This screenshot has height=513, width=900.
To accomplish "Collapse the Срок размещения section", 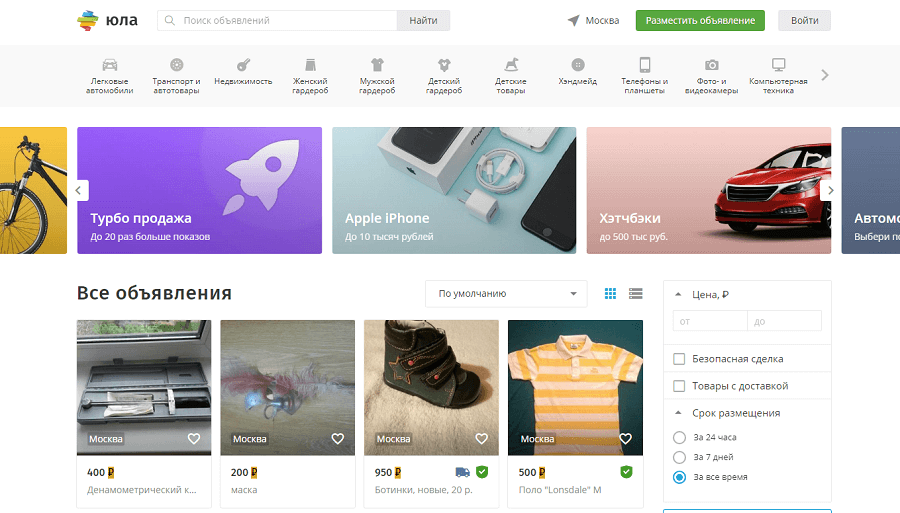I will click(x=680, y=413).
